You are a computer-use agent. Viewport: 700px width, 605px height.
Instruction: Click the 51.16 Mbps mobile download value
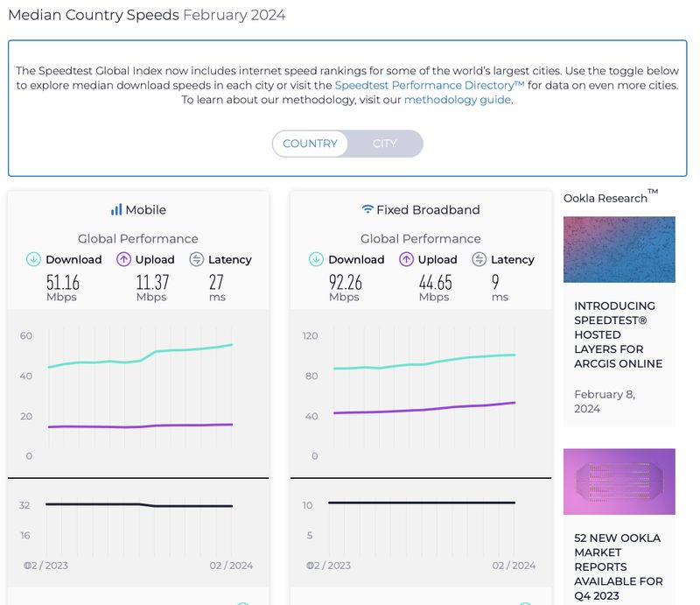(63, 288)
